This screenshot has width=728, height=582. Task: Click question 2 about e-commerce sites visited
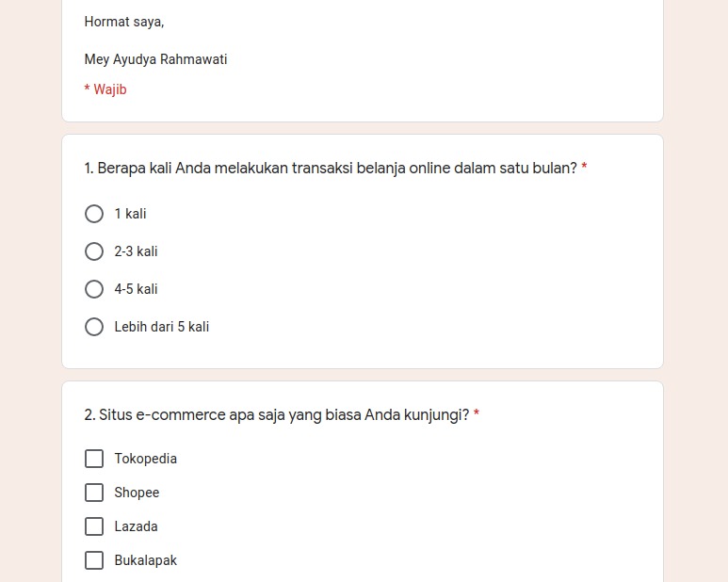276,414
